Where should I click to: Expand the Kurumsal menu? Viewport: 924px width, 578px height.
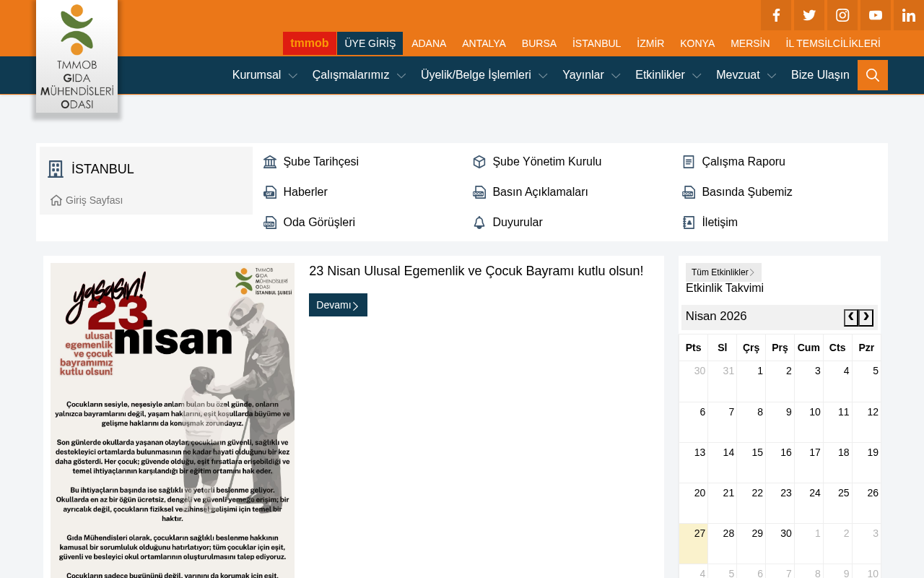coord(265,75)
